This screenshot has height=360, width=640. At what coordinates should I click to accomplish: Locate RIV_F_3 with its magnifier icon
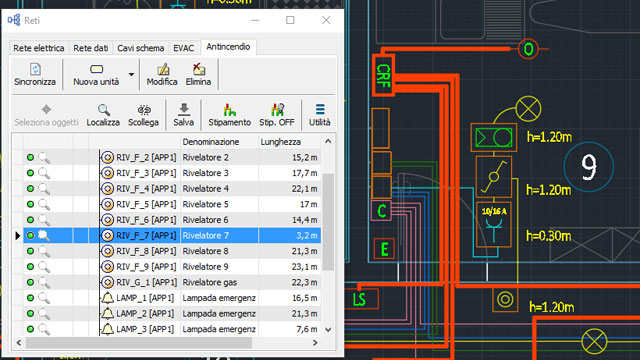coord(44,173)
